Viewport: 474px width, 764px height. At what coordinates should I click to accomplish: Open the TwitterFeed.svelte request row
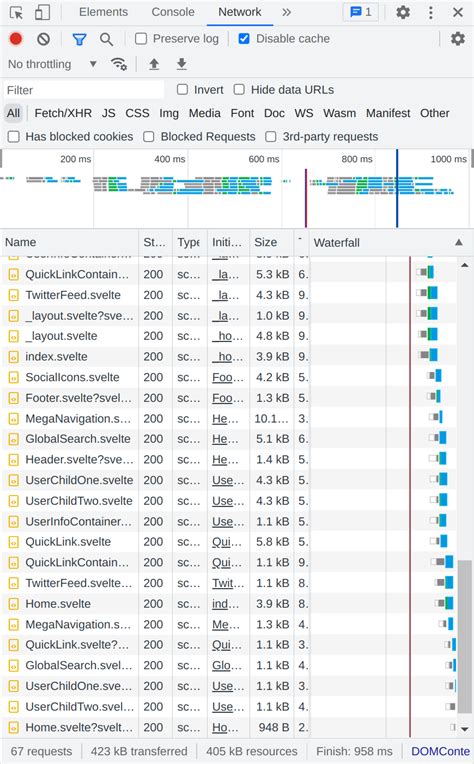(73, 295)
